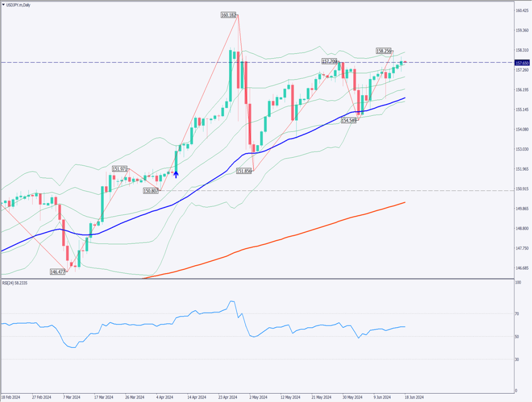Click the RSI 30 level axis value
Viewport: 532px width, 402px height.
pos(517,359)
